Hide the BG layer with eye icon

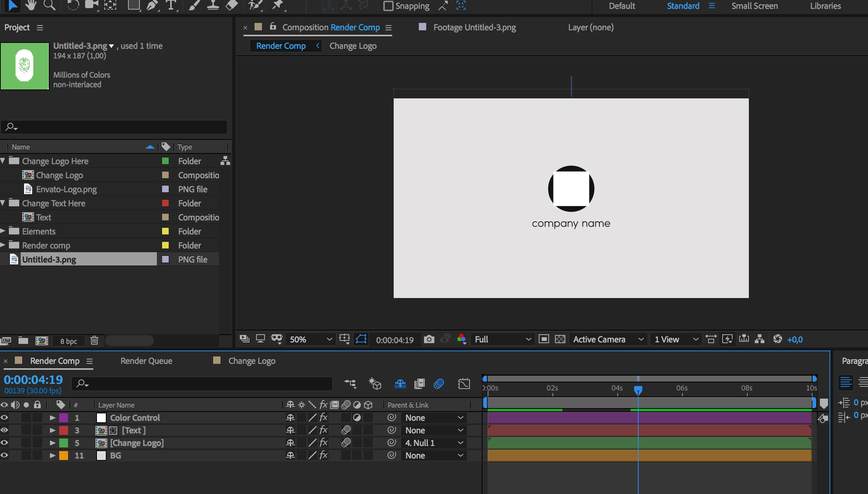(x=4, y=456)
